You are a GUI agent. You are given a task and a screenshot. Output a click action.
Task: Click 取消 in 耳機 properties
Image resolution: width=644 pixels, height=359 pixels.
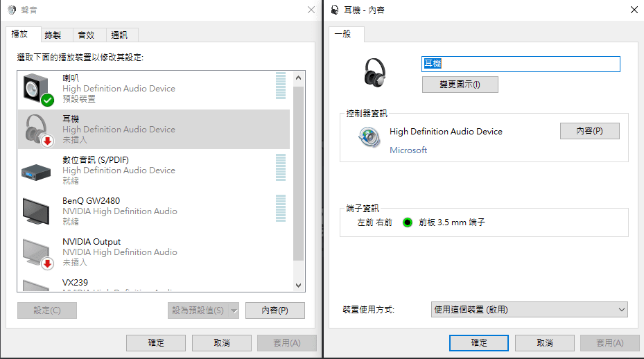[x=545, y=343]
